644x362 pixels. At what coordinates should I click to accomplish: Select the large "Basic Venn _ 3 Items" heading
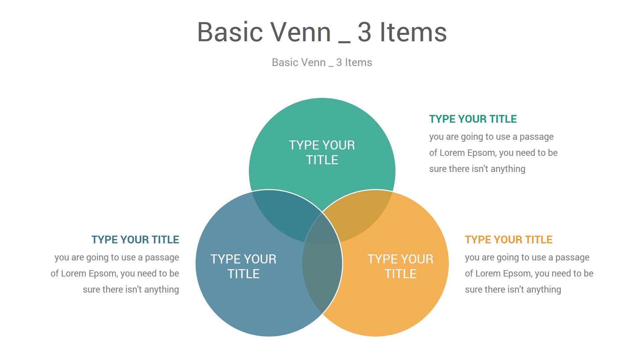322,32
